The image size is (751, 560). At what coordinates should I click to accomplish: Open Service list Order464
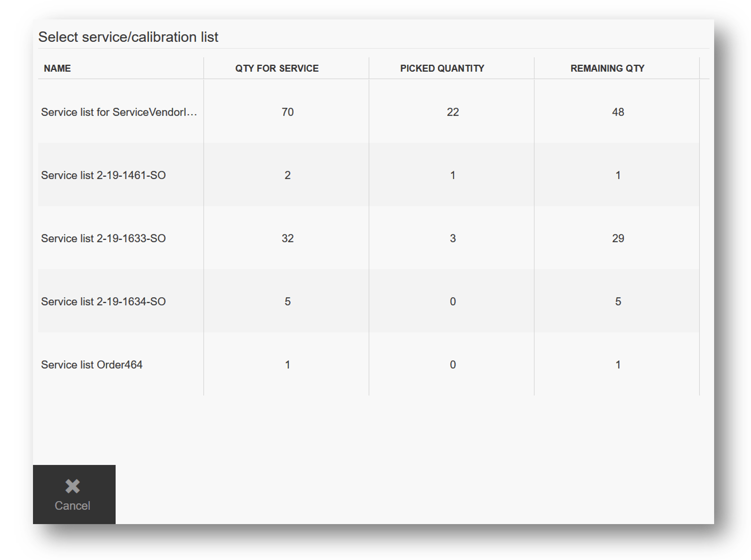click(92, 364)
